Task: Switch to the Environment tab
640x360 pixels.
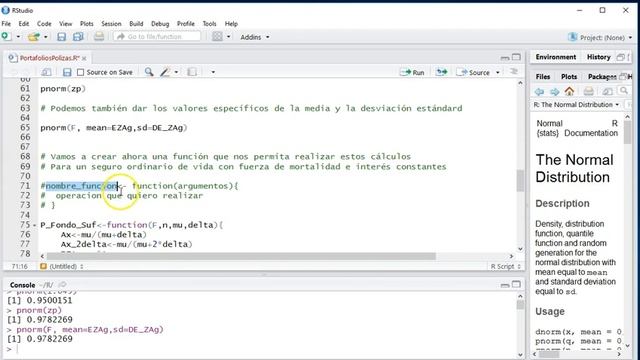Action: pyautogui.click(x=556, y=57)
